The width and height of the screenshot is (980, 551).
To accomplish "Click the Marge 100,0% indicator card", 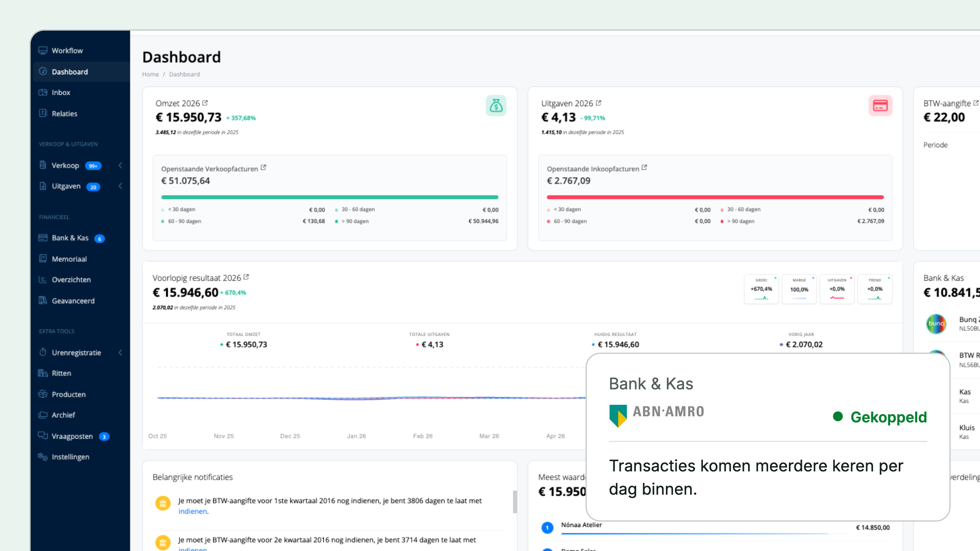I will point(799,289).
